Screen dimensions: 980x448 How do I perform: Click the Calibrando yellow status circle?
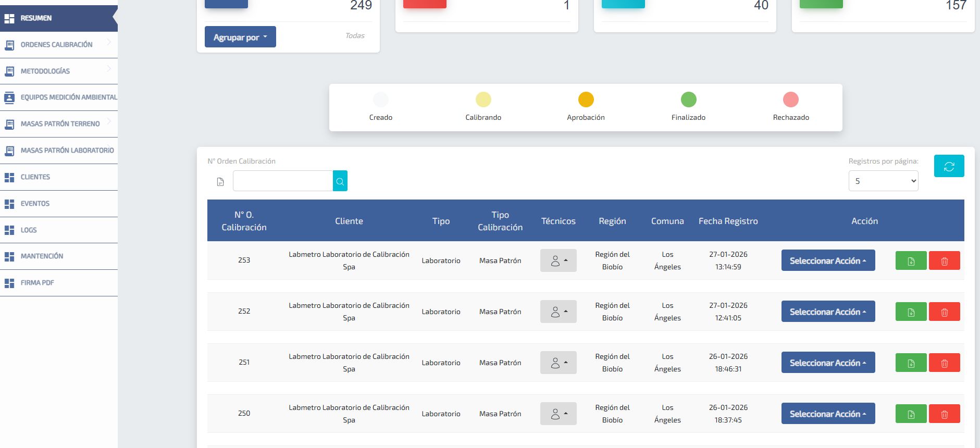click(483, 99)
